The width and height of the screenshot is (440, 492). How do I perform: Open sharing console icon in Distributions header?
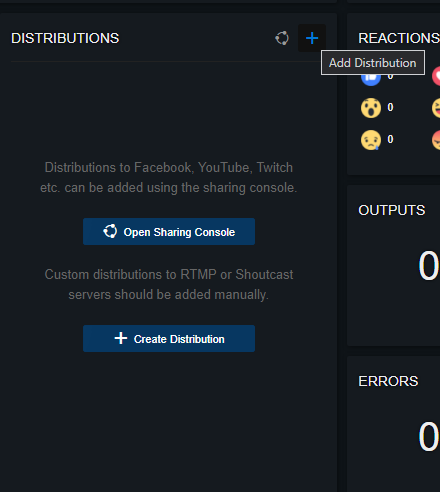coord(282,38)
